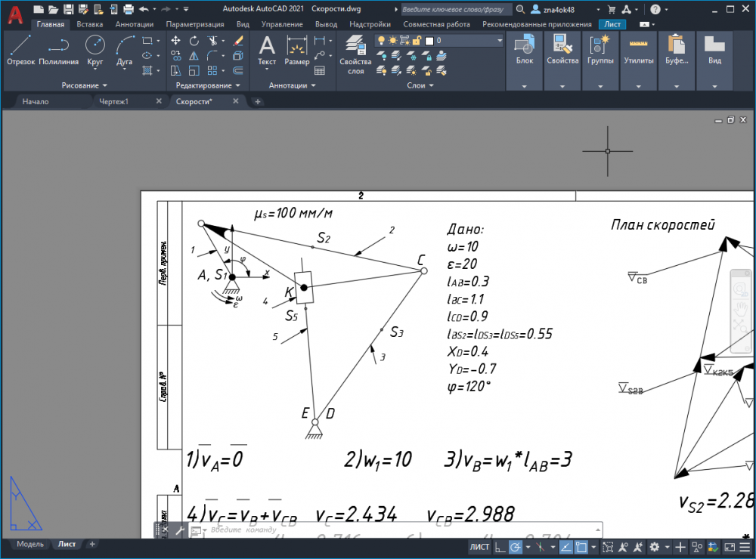Switch to the Модель layout tab
The width and height of the screenshot is (756, 559).
click(30, 544)
